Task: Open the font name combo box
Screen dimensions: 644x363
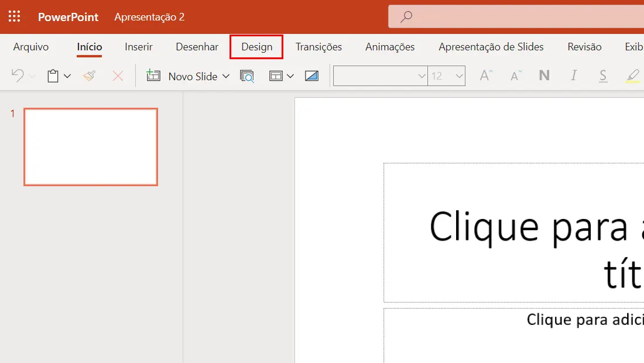Action: tap(381, 76)
